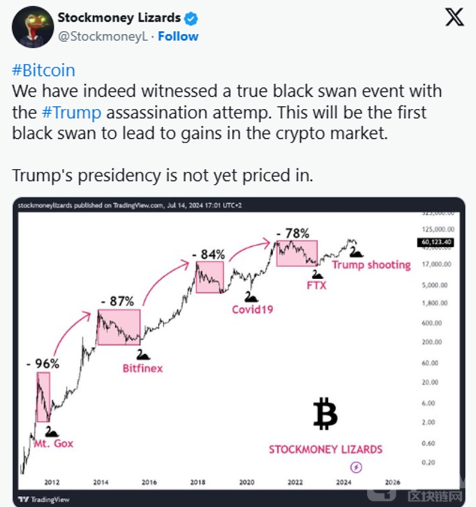
Task: Open the X logo in corner
Action: click(x=454, y=17)
